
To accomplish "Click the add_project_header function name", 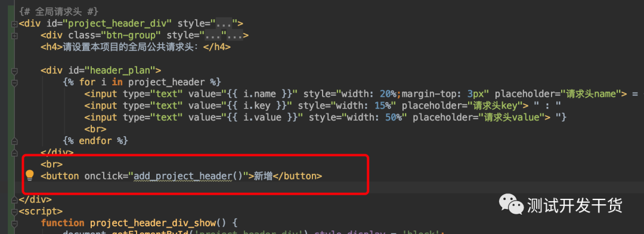I will click(183, 177).
